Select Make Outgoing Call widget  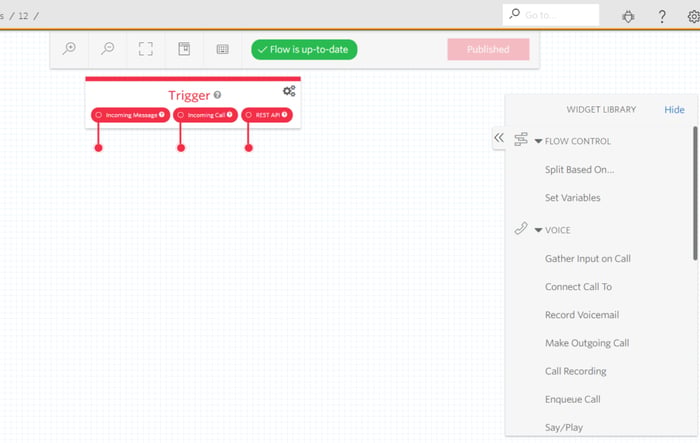coord(587,343)
